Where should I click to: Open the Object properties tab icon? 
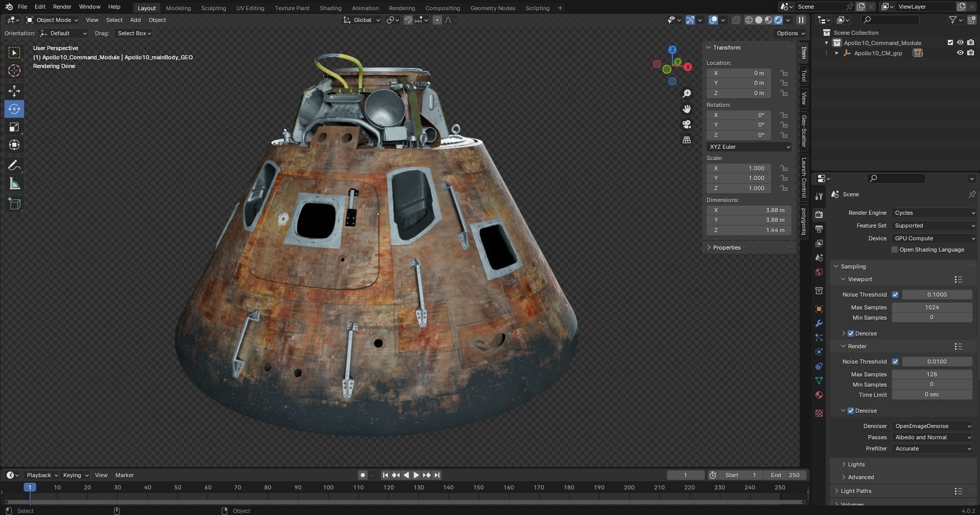point(819,309)
